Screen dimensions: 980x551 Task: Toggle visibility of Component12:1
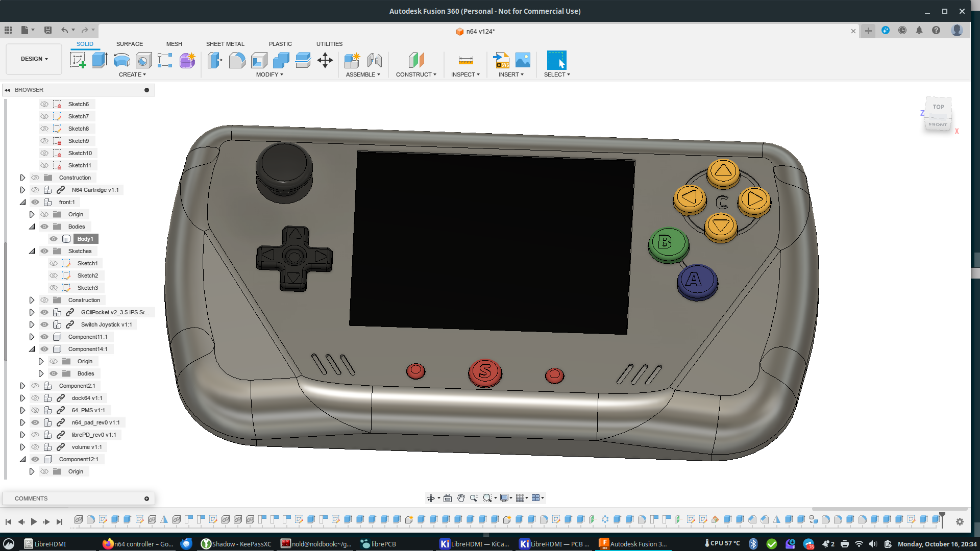tap(35, 459)
